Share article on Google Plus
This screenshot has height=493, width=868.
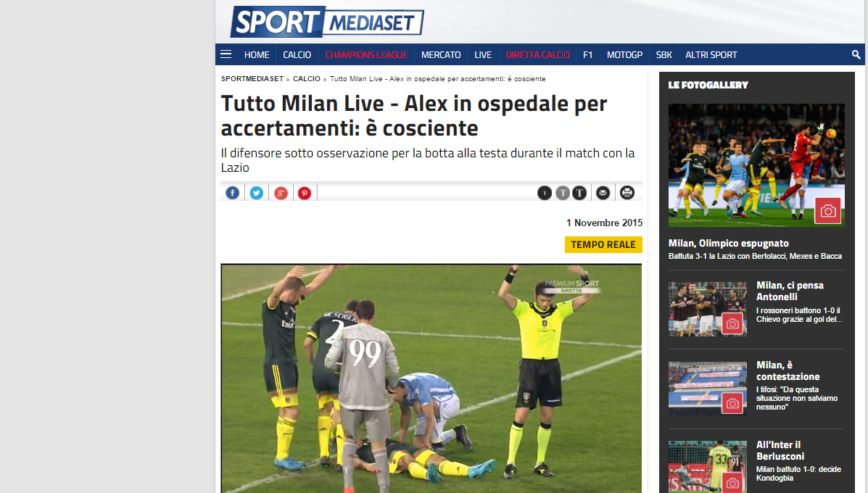pos(281,193)
